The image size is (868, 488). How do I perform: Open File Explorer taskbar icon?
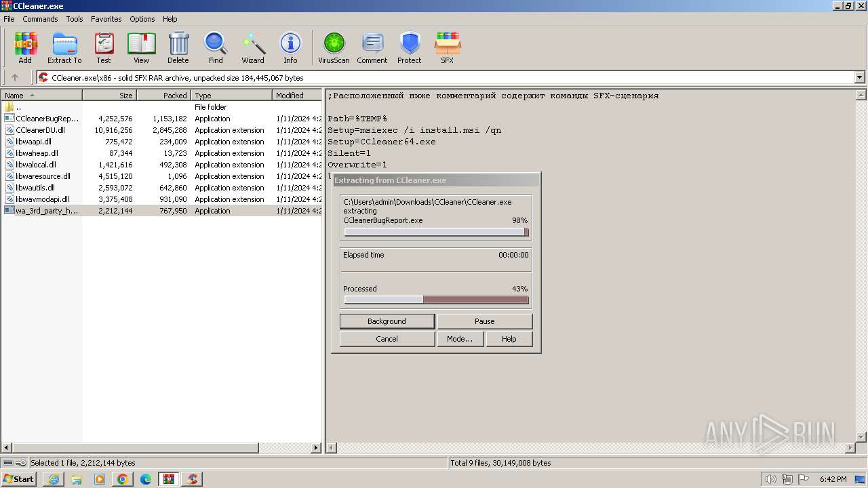coord(77,479)
